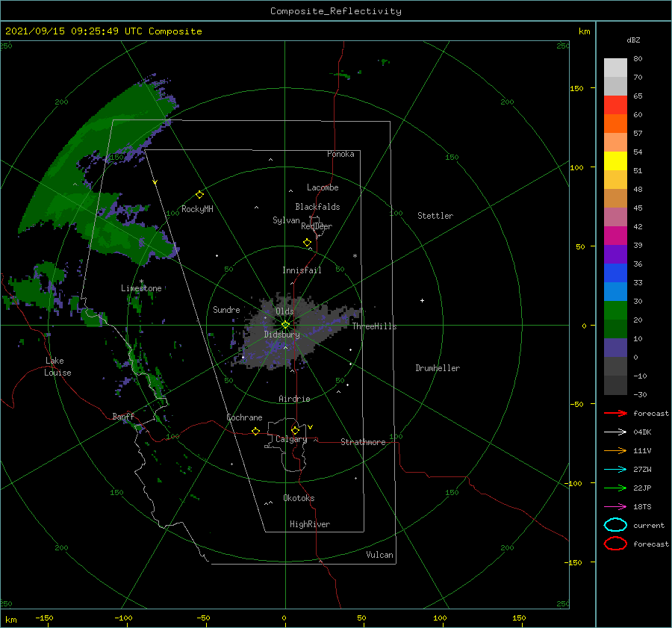The height and width of the screenshot is (628, 672).
Task: Select the white 04DK arrow symbol
Action: (x=615, y=432)
